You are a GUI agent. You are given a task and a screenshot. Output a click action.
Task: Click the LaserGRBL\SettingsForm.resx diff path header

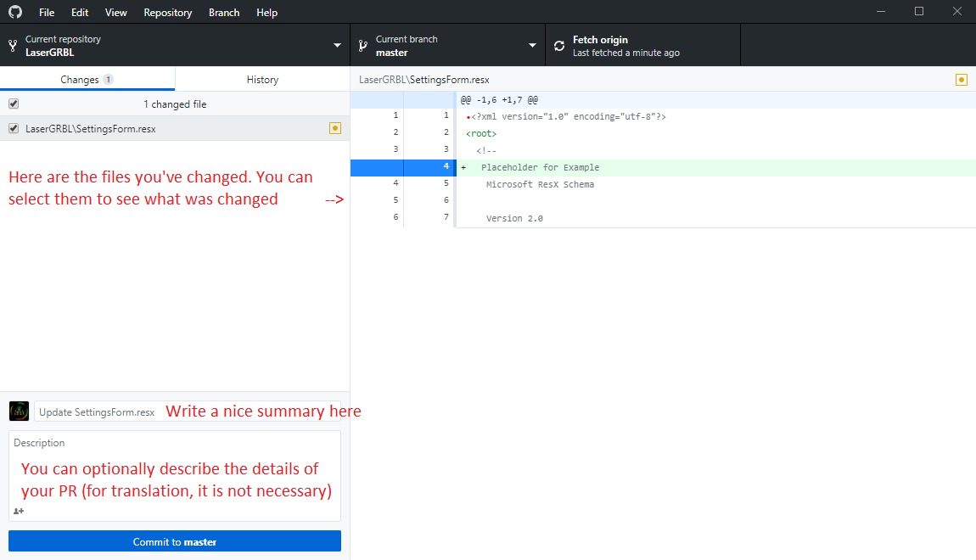pos(423,80)
